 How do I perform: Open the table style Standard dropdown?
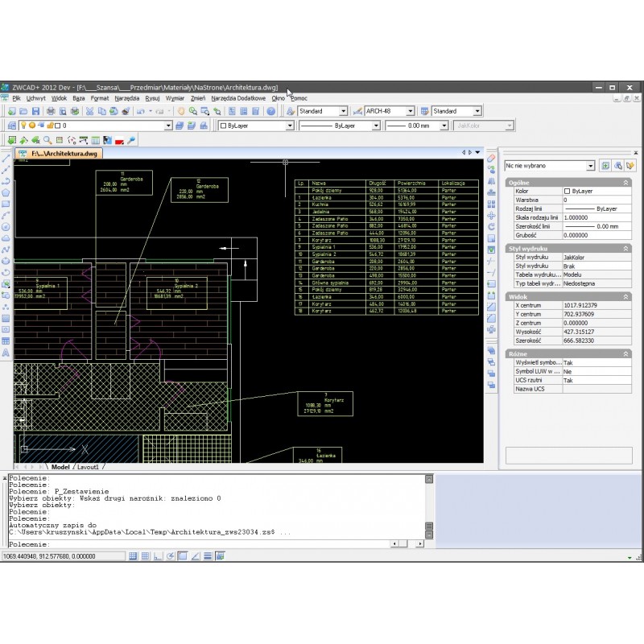(477, 111)
